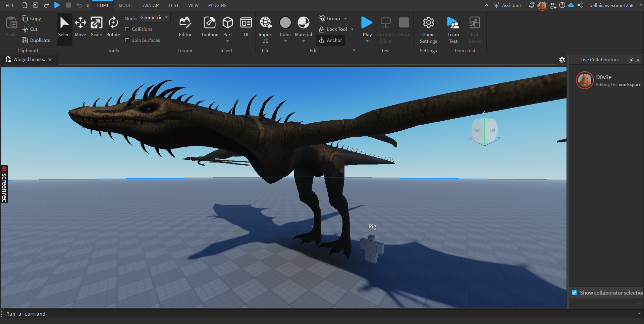Toggle the Anchor setting
The width and height of the screenshot is (644, 324).
click(330, 40)
